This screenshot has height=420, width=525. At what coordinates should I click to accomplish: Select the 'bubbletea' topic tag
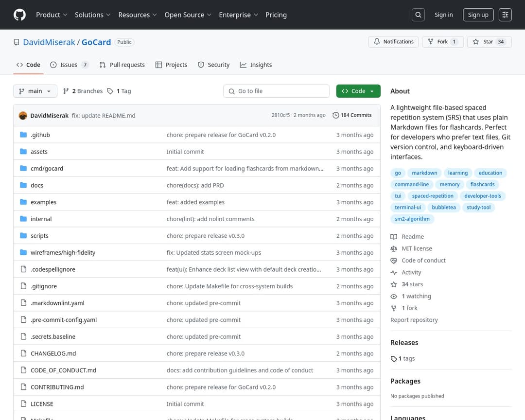tap(444, 207)
